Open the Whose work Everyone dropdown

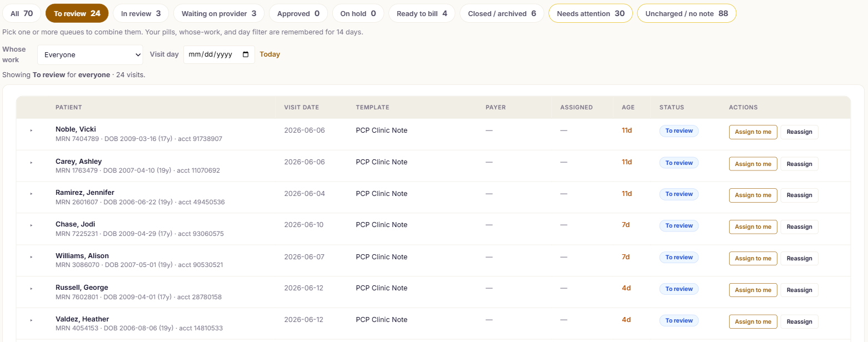point(91,55)
